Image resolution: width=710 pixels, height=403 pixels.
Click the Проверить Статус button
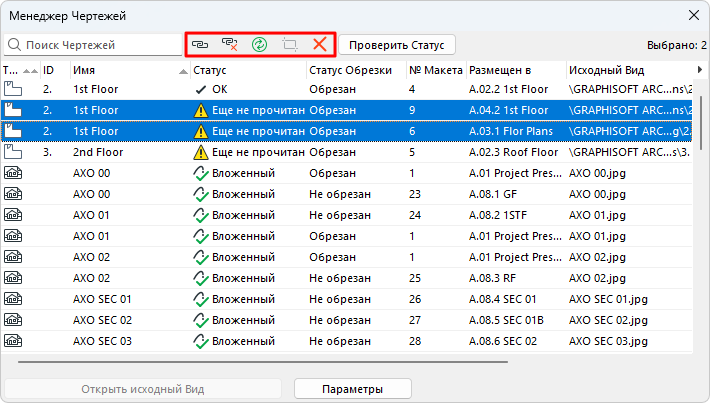[397, 45]
